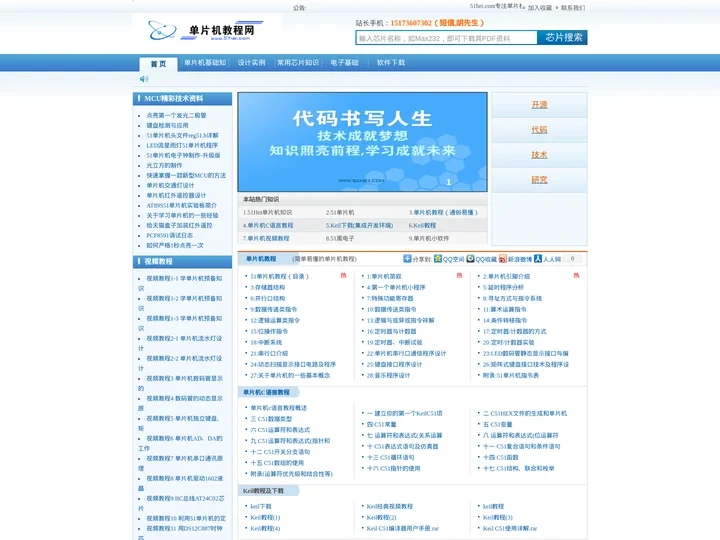Open lesson 2:单片机引脚介绍
The height and width of the screenshot is (540, 720).
pyautogui.click(x=506, y=276)
